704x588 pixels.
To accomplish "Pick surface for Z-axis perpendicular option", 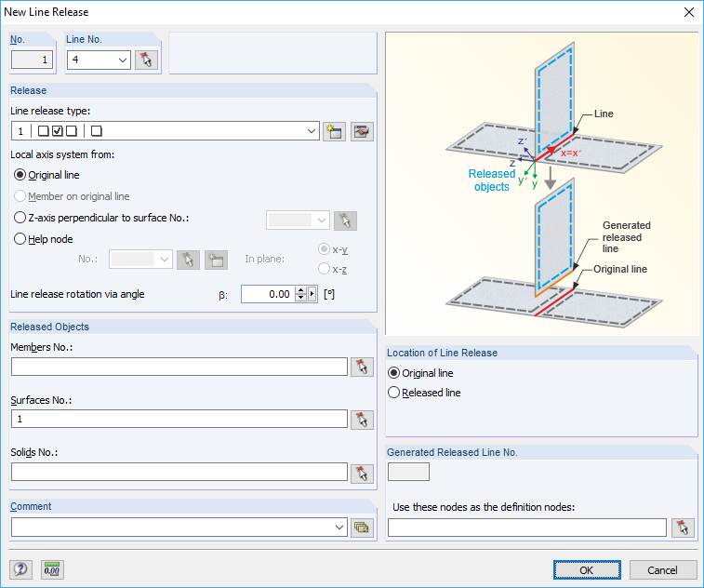I will coord(345,220).
